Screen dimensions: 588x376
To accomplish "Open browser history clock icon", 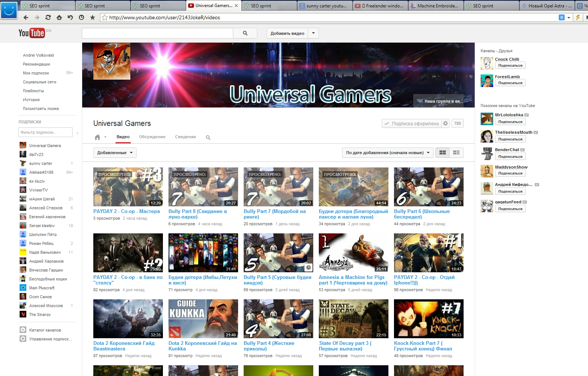I will tap(81, 17).
